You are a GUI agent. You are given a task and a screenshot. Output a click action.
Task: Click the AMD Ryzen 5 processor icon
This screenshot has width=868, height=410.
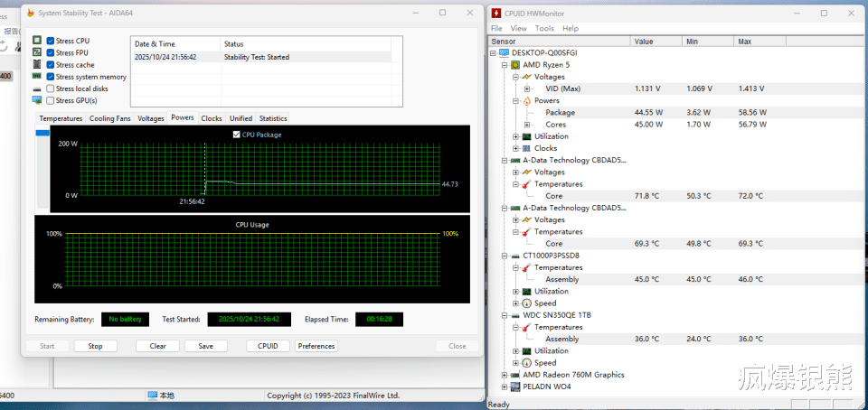point(515,65)
